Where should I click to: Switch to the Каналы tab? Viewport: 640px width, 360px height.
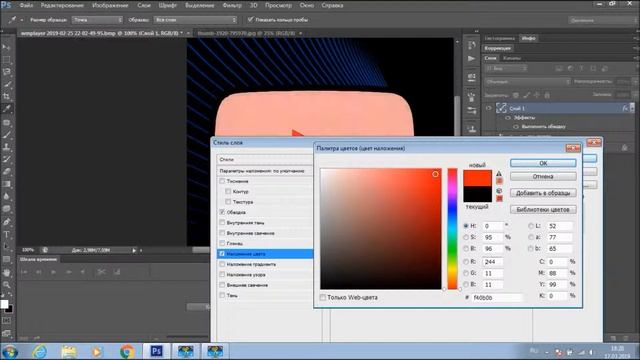pos(511,58)
